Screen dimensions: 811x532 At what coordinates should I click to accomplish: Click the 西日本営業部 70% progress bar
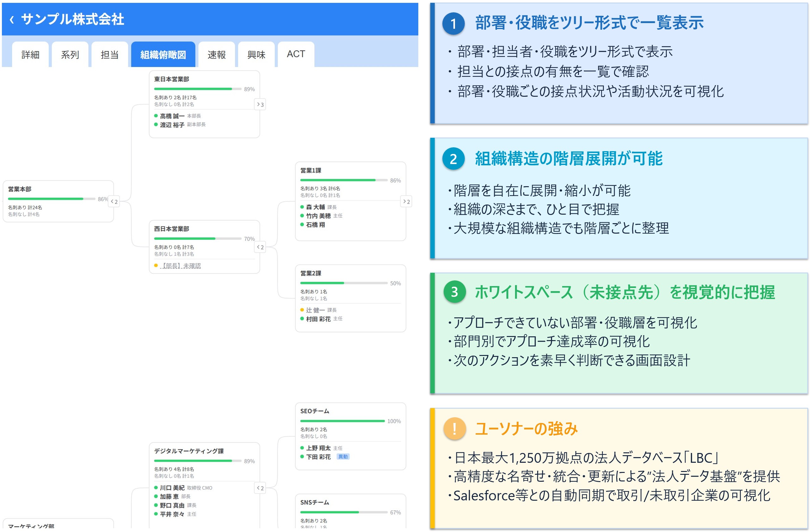[x=198, y=239]
